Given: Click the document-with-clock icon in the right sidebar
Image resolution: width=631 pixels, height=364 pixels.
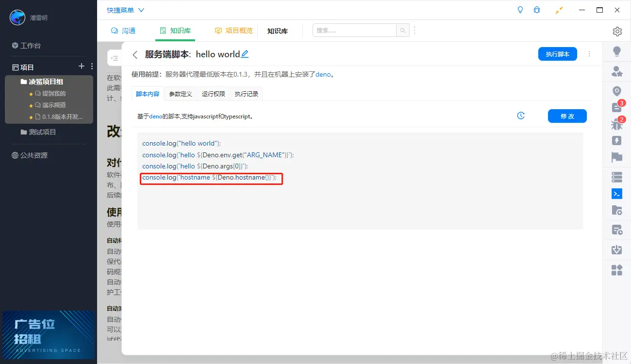Looking at the screenshot, I should [617, 230].
